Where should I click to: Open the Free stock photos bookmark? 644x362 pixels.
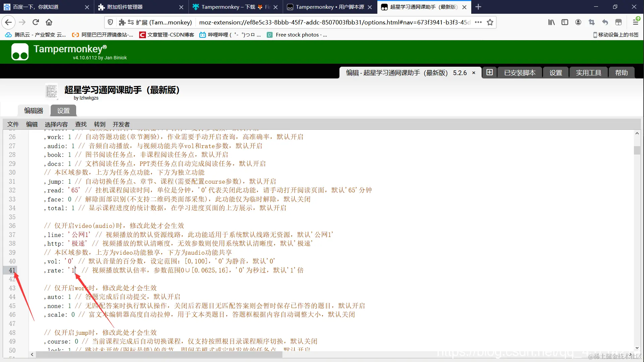tap(297, 35)
